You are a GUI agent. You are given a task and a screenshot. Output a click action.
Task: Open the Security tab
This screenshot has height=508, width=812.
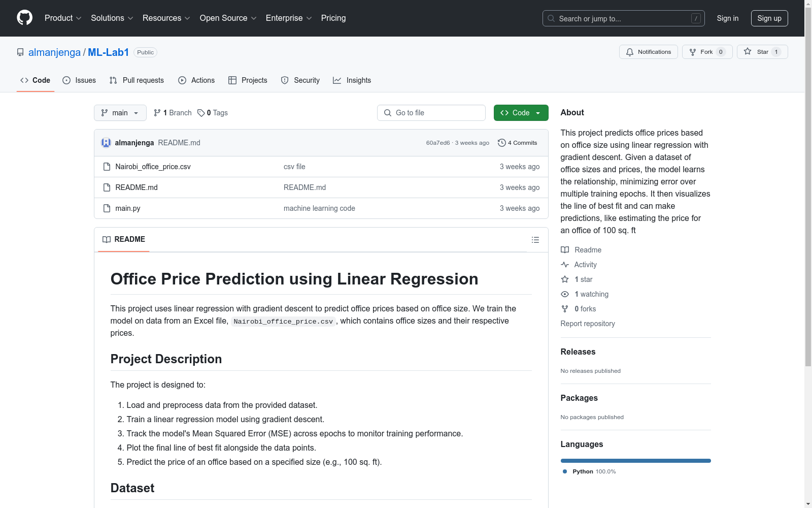[x=300, y=80]
